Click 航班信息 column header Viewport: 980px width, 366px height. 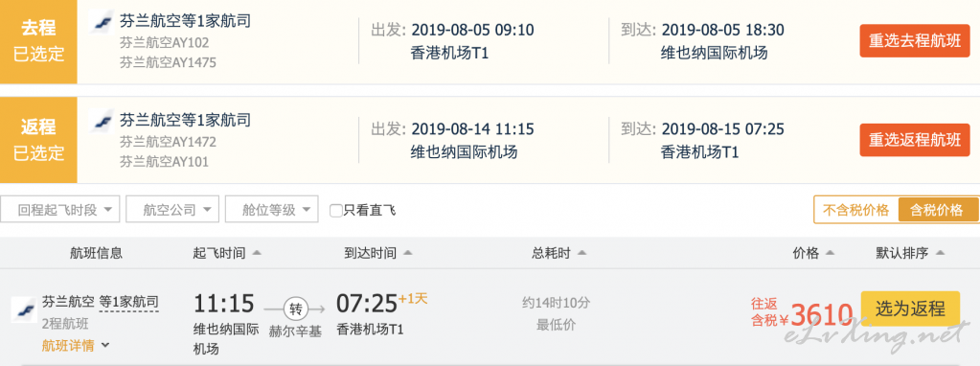96,253
